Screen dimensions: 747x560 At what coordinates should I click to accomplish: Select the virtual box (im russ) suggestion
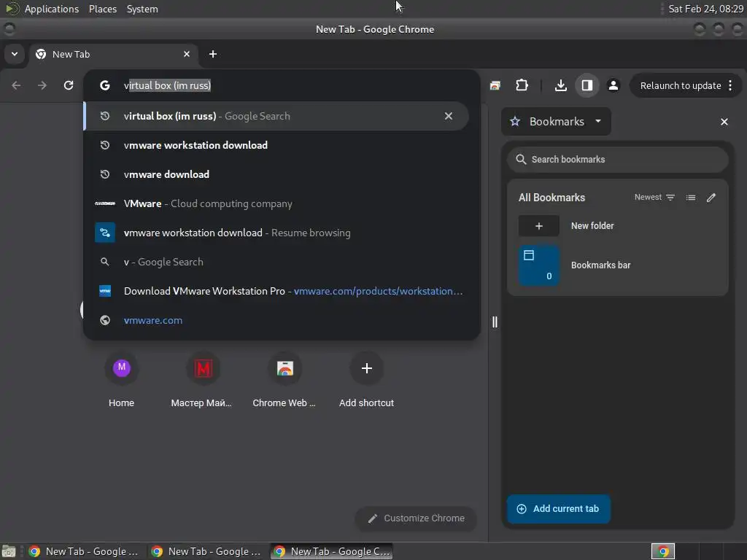276,116
